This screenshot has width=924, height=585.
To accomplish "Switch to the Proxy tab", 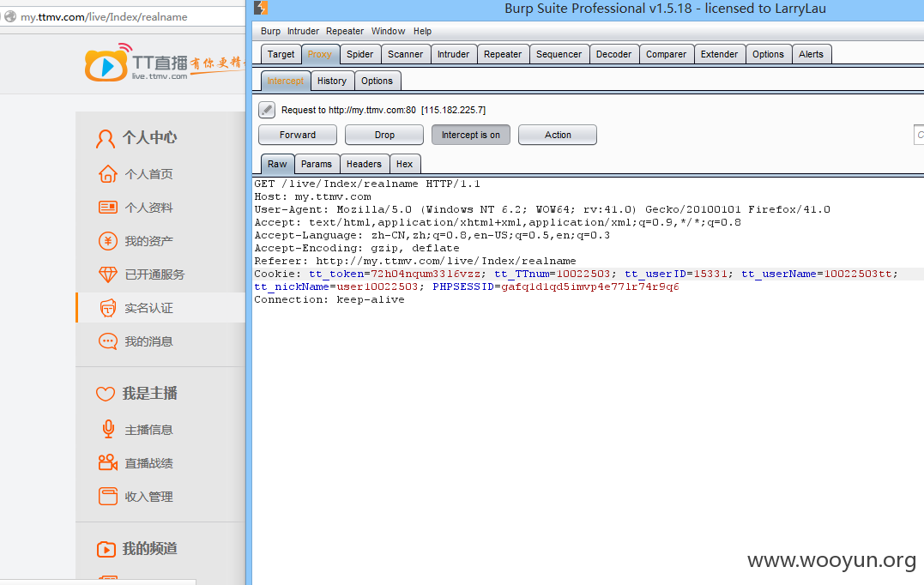I will [319, 54].
